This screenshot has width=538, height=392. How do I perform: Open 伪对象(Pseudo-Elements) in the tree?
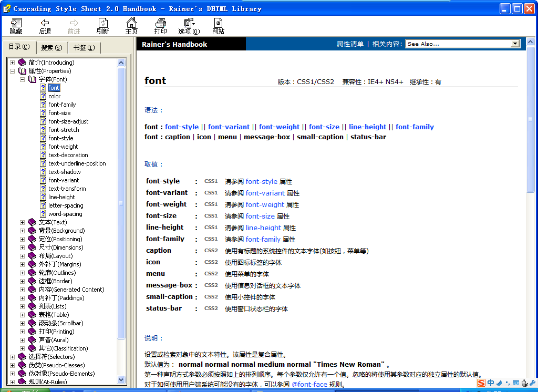pos(61,374)
